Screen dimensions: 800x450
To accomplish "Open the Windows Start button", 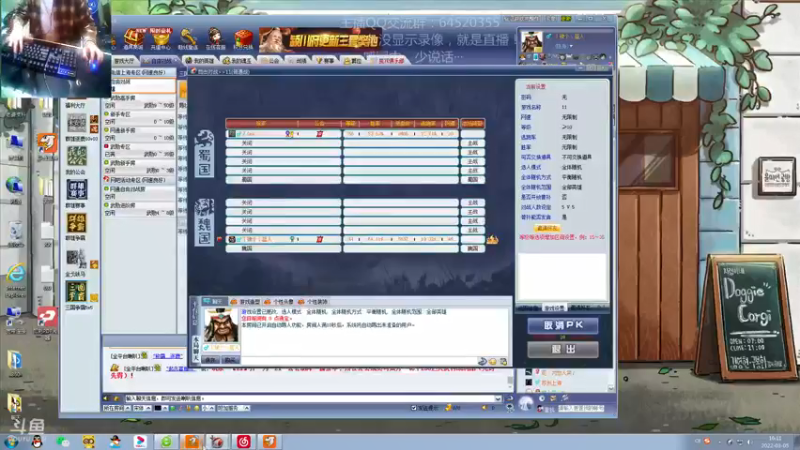I will pos(11,441).
